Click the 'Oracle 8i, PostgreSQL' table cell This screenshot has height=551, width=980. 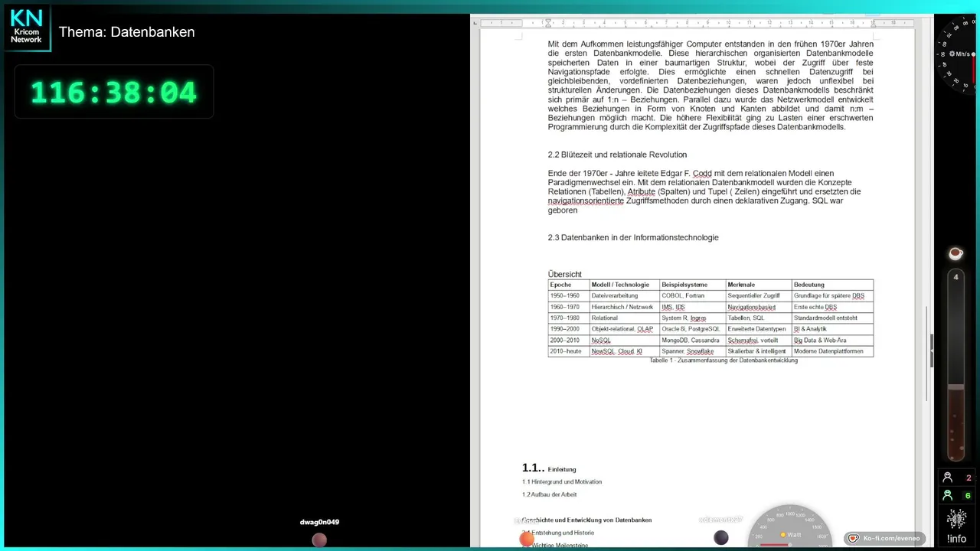pyautogui.click(x=693, y=329)
